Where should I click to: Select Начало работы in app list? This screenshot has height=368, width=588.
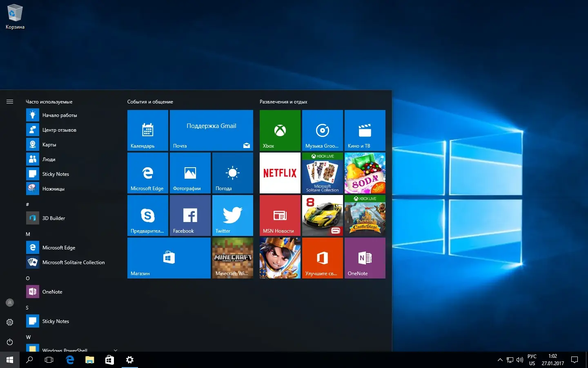tap(60, 115)
